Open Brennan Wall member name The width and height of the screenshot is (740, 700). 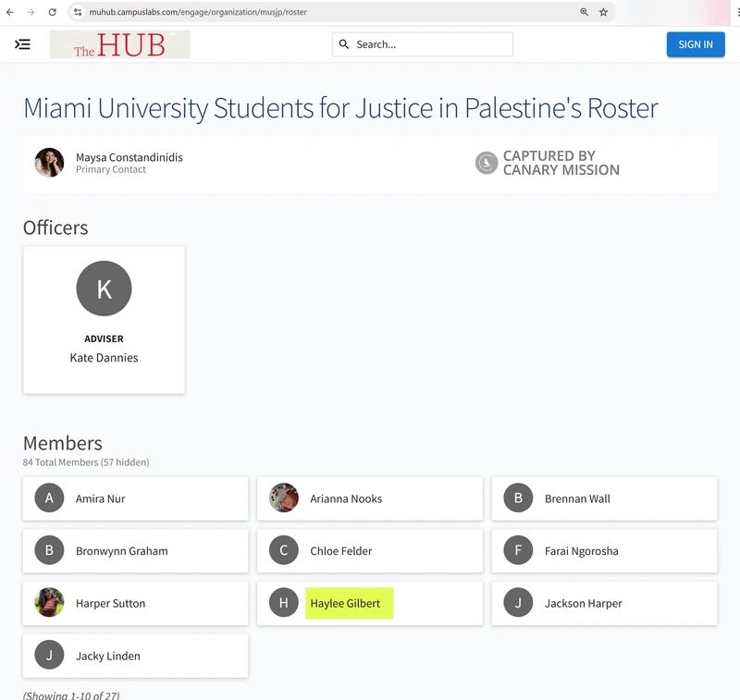pyautogui.click(x=577, y=498)
